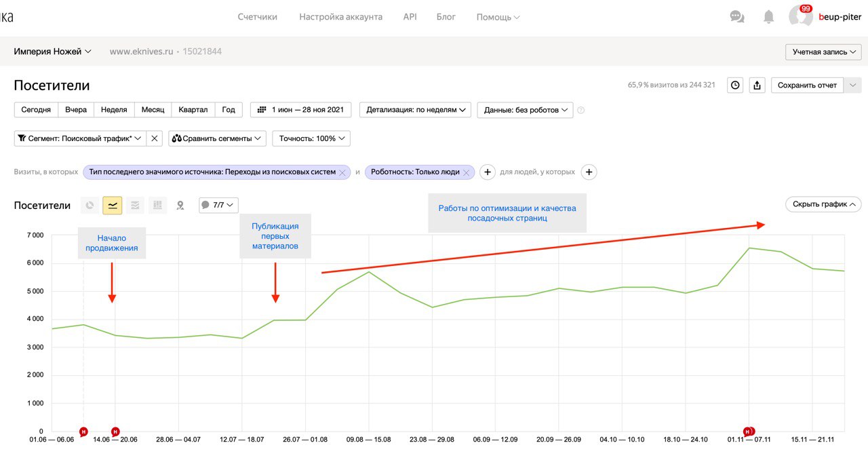Image resolution: width=868 pixels, height=462 pixels.
Task: Open the calendar range 1 июн — 28 ноя 2021
Action: pyautogui.click(x=301, y=110)
